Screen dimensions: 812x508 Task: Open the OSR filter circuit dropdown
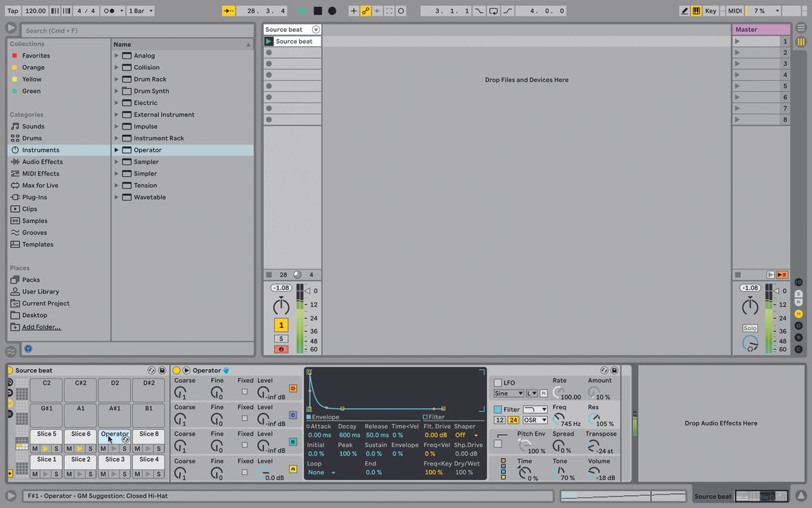tap(534, 420)
